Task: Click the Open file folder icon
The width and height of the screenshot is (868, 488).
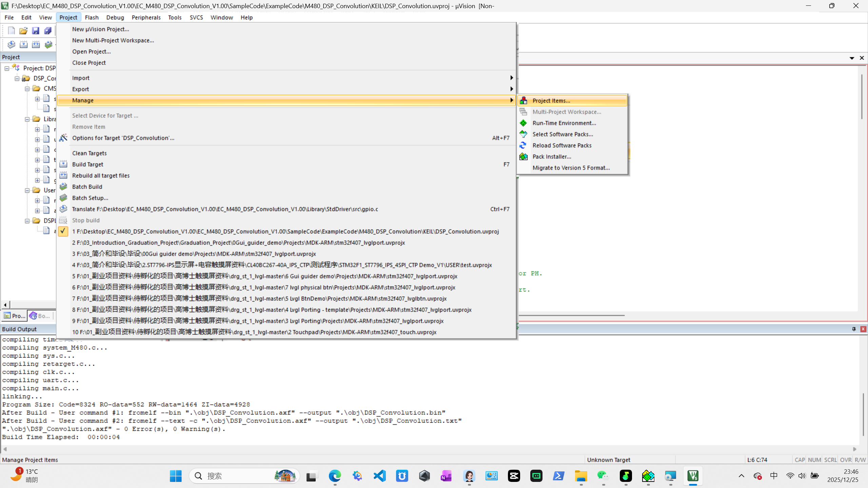Action: (23, 30)
